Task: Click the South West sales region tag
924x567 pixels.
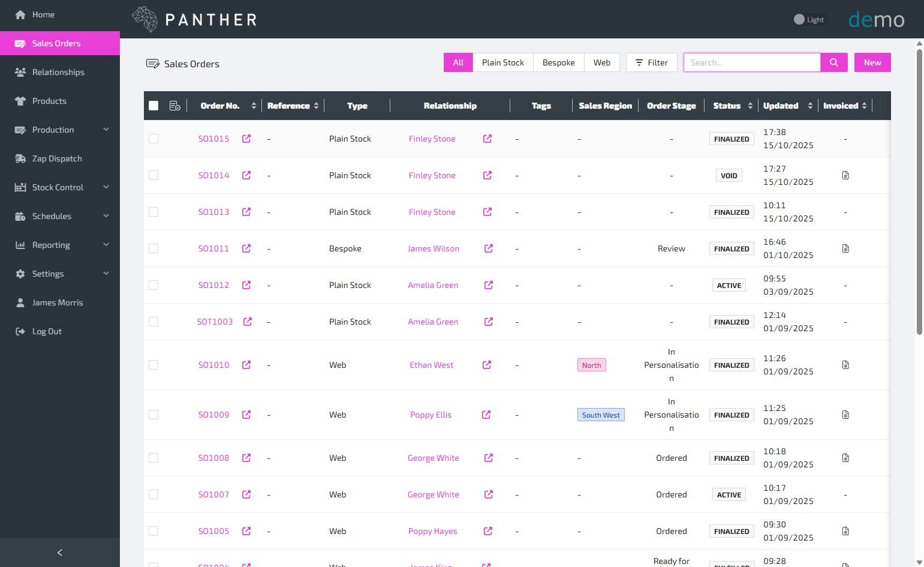Action: [601, 415]
